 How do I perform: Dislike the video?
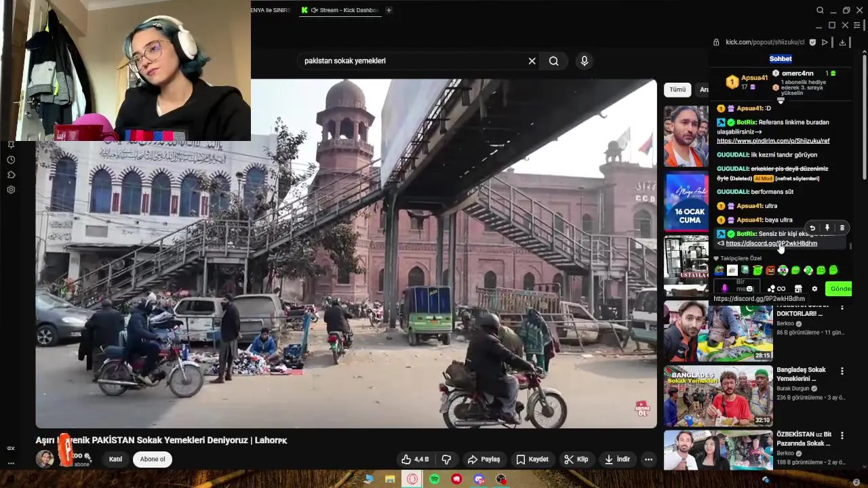pyautogui.click(x=446, y=460)
